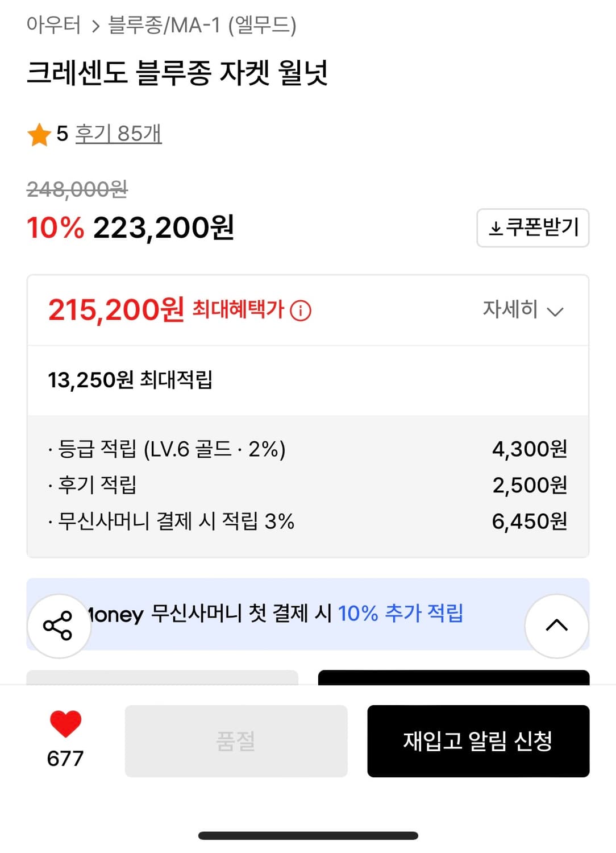Tap the orange star rating icon
Viewport: 616px width, 853px height.
39,135
